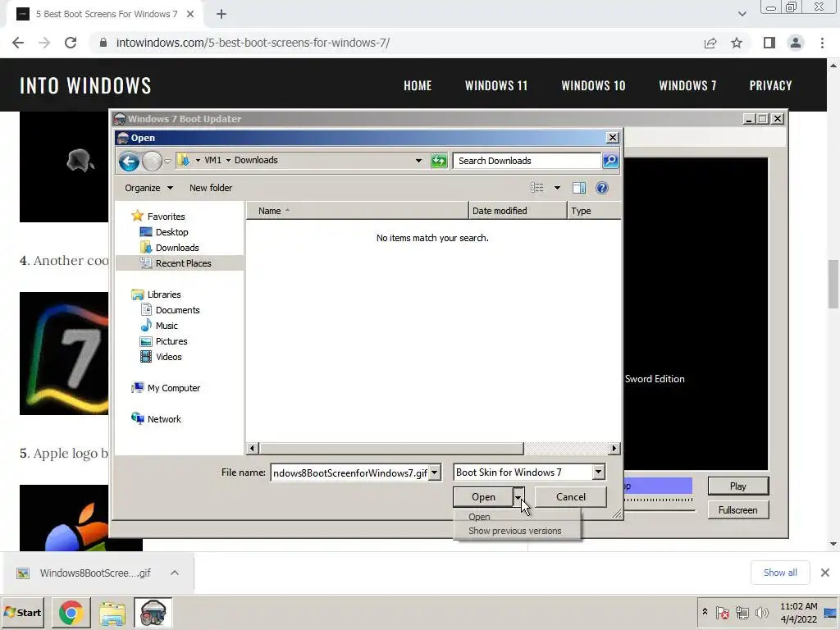This screenshot has height=630, width=840.
Task: Go back a page in Chrome
Action: coord(18,43)
